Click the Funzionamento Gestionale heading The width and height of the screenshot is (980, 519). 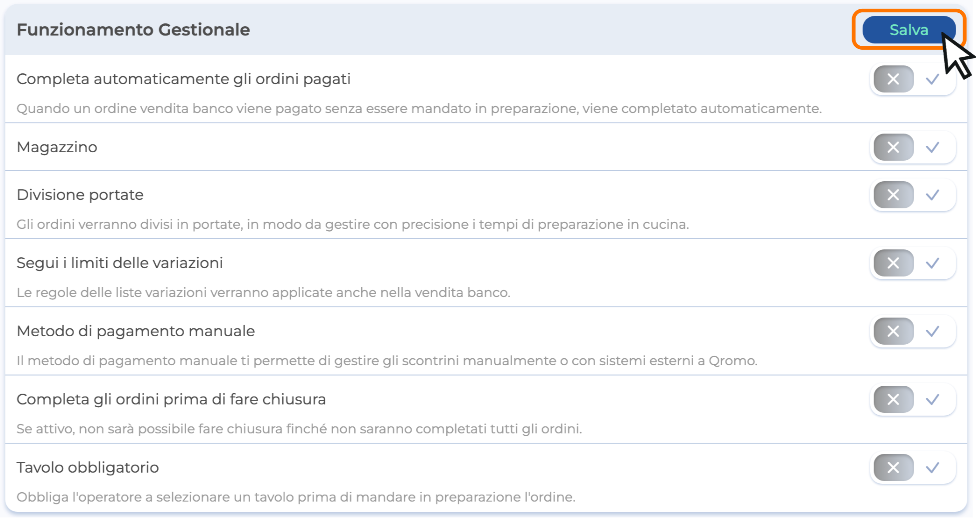coord(133,30)
